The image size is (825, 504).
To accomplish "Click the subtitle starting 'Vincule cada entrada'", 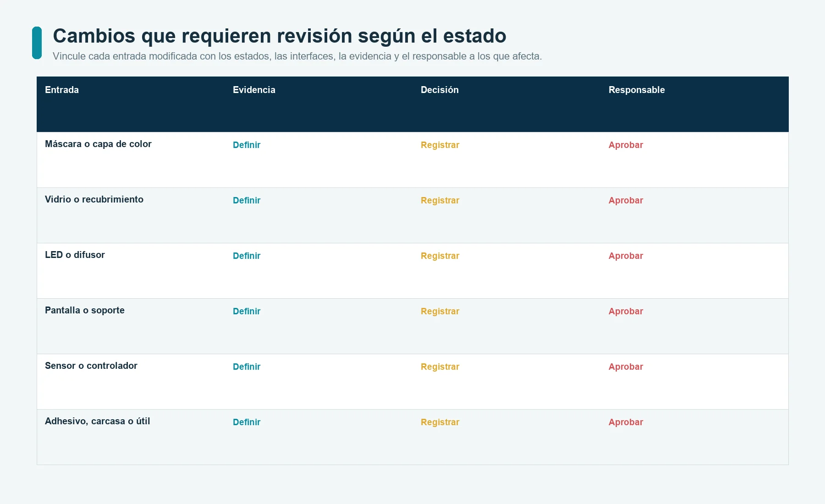I will click(297, 56).
